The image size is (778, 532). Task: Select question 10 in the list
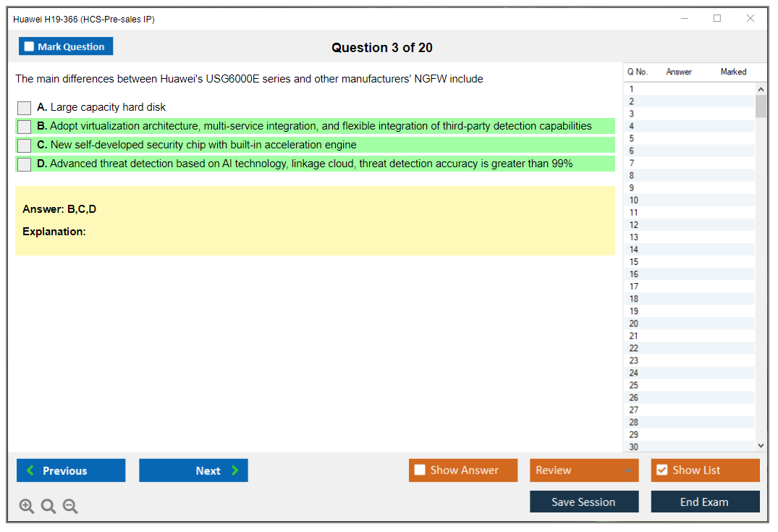point(634,200)
